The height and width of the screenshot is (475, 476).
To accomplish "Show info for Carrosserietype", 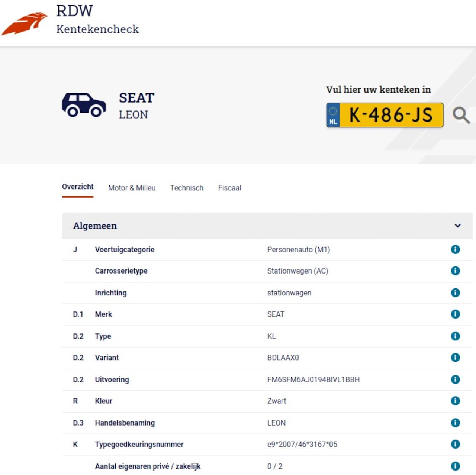I will pyautogui.click(x=455, y=271).
